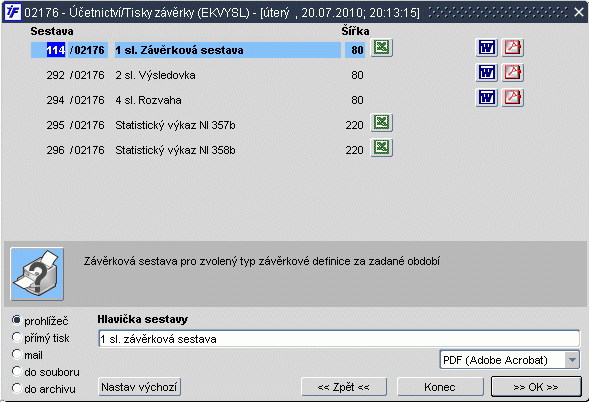Click the >> OK >> button
This screenshot has width=589, height=402.
pos(536,387)
